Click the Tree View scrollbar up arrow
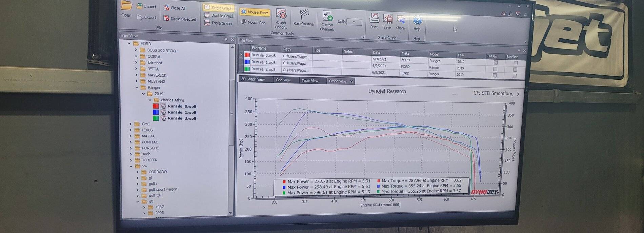Image resolution: width=644 pixels, height=233 pixels. tap(232, 47)
